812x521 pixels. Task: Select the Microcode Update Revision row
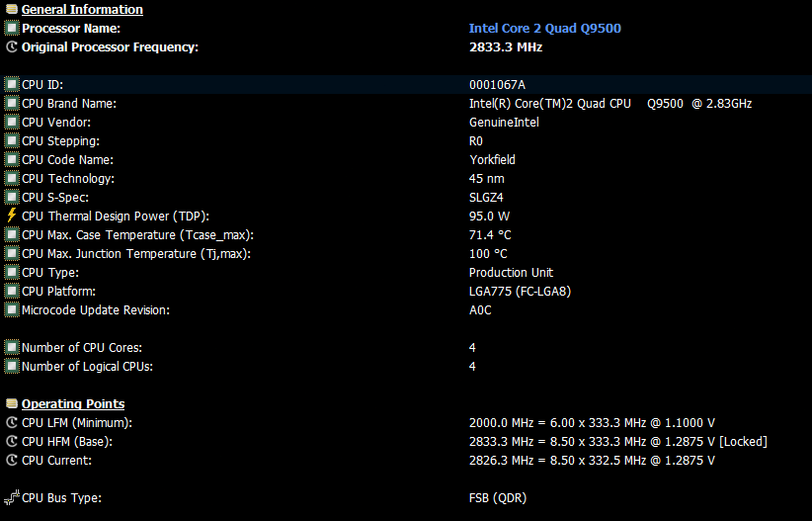pyautogui.click(x=406, y=310)
